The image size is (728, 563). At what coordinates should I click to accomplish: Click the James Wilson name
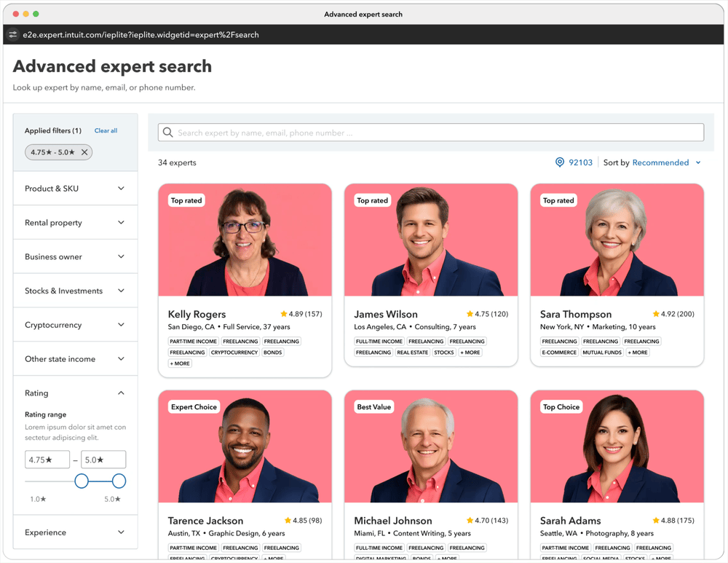point(386,314)
